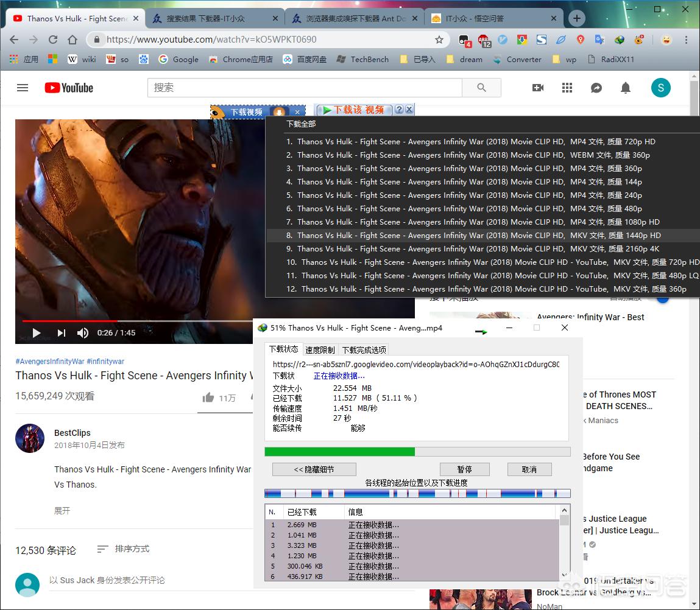Viewport: 700px width, 610px height.
Task: Switch to 浏览器集成嗅探下载器 tab
Action: [x=355, y=18]
